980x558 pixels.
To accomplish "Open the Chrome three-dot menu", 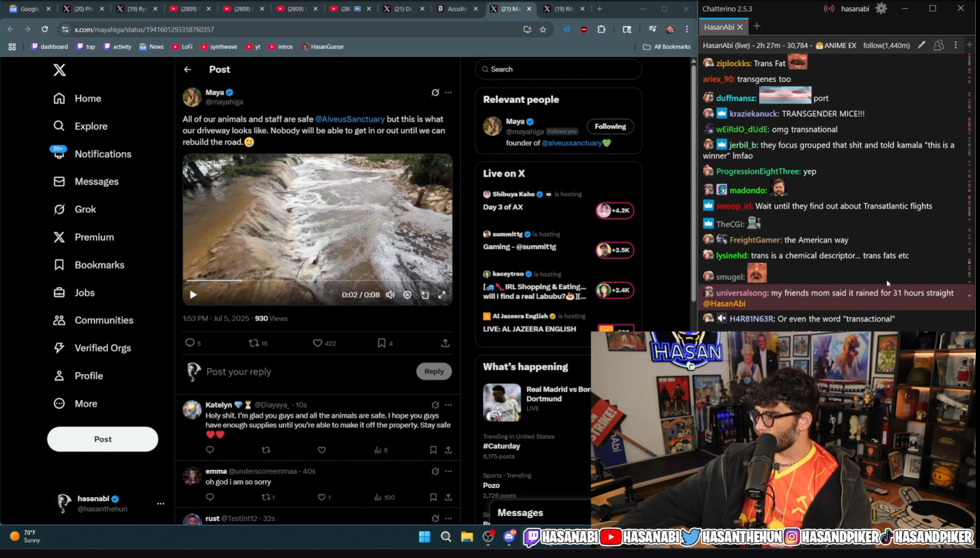I will pos(687,29).
